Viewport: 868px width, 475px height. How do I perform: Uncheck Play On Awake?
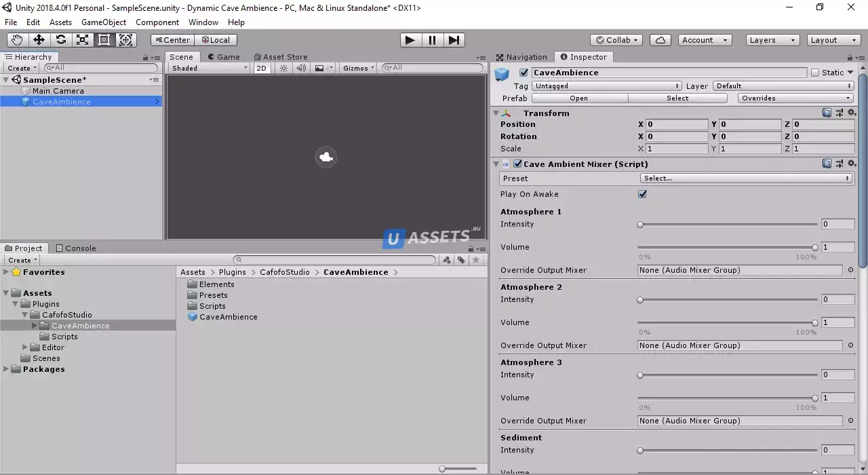click(642, 194)
